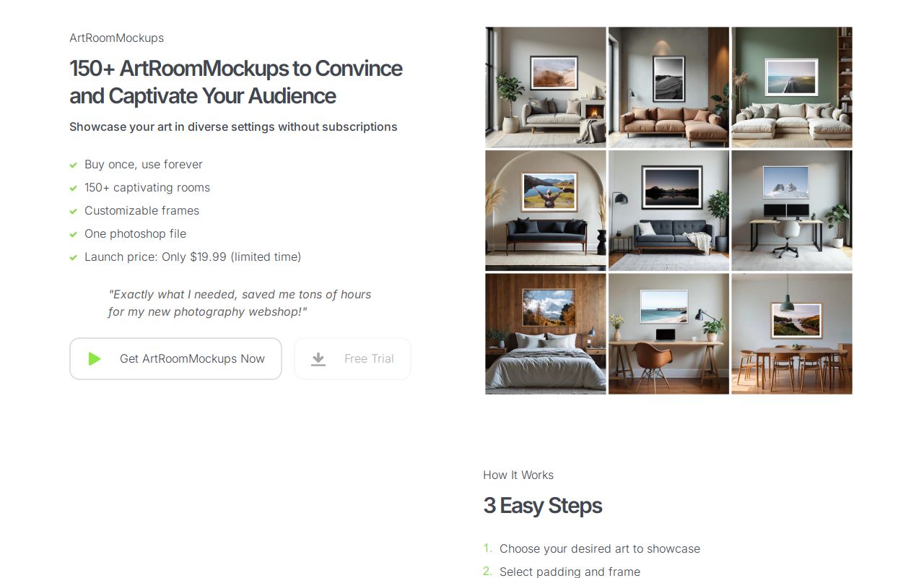Open the brown leather sofa mockup thumbnail
This screenshot has height=578, width=924.
pyautogui.click(x=668, y=87)
